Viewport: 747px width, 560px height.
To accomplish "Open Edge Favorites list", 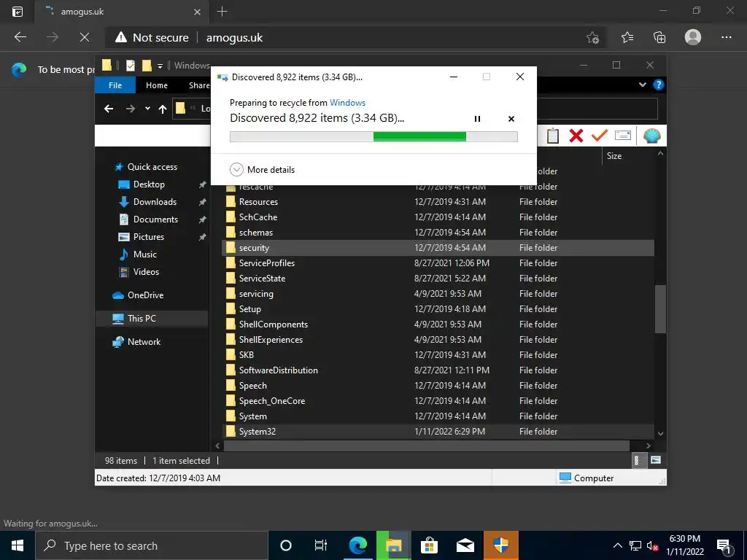I will click(627, 37).
